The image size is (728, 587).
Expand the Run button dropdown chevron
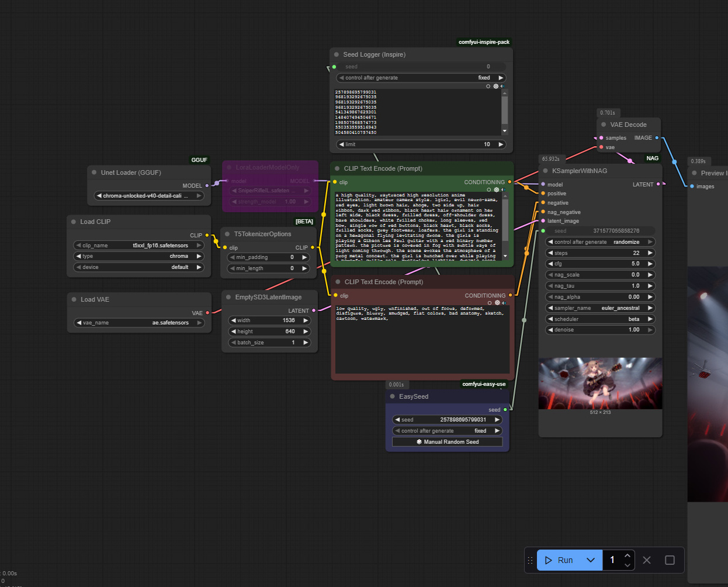[x=591, y=560]
